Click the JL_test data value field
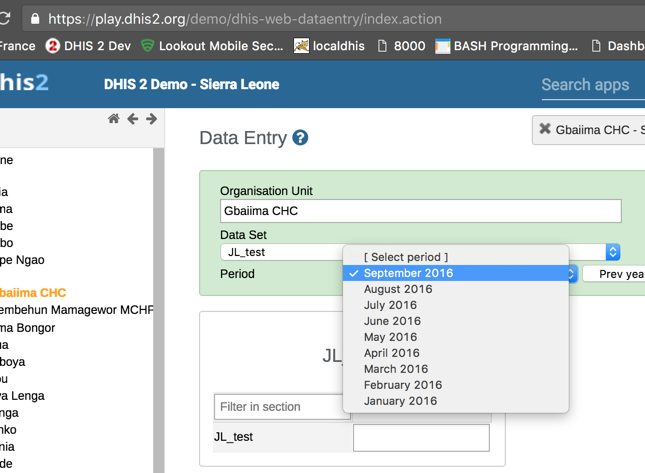 (421, 437)
